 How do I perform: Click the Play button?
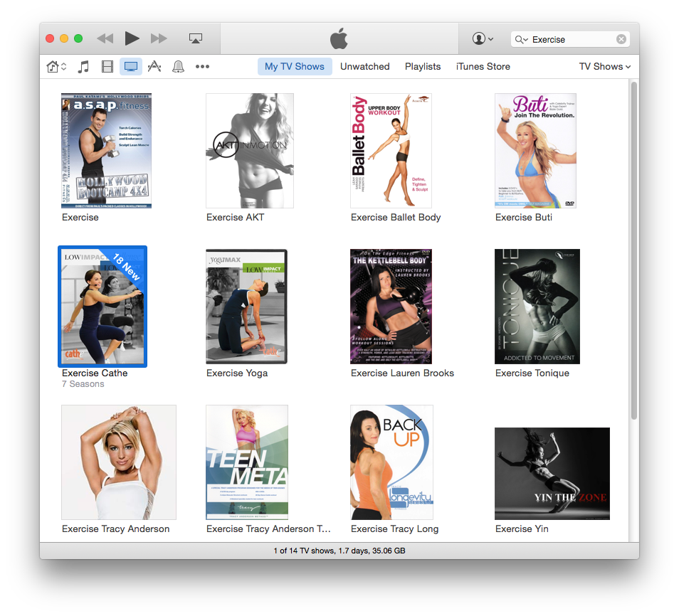[132, 38]
